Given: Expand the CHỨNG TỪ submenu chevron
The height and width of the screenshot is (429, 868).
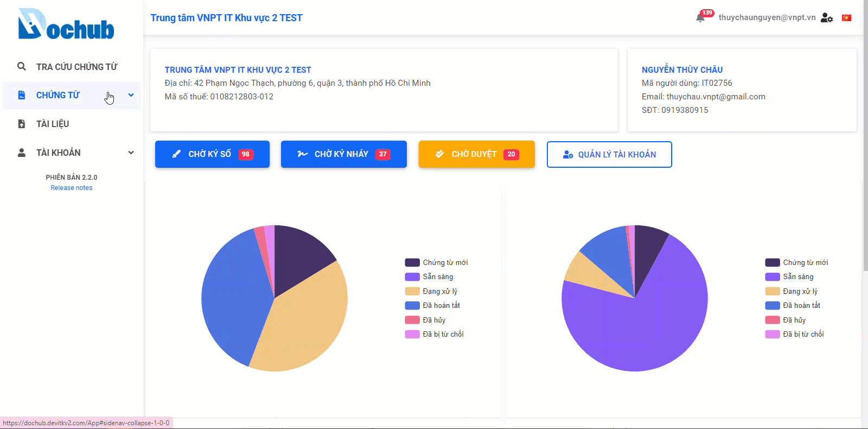Looking at the screenshot, I should [x=131, y=95].
